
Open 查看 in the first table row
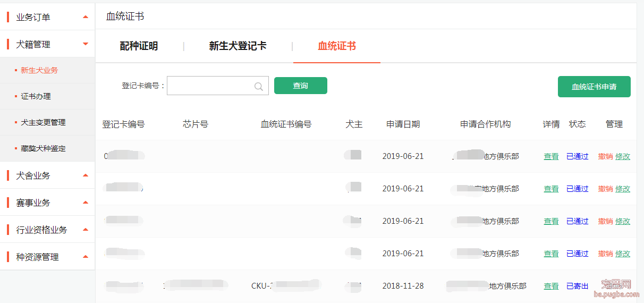pyautogui.click(x=551, y=156)
